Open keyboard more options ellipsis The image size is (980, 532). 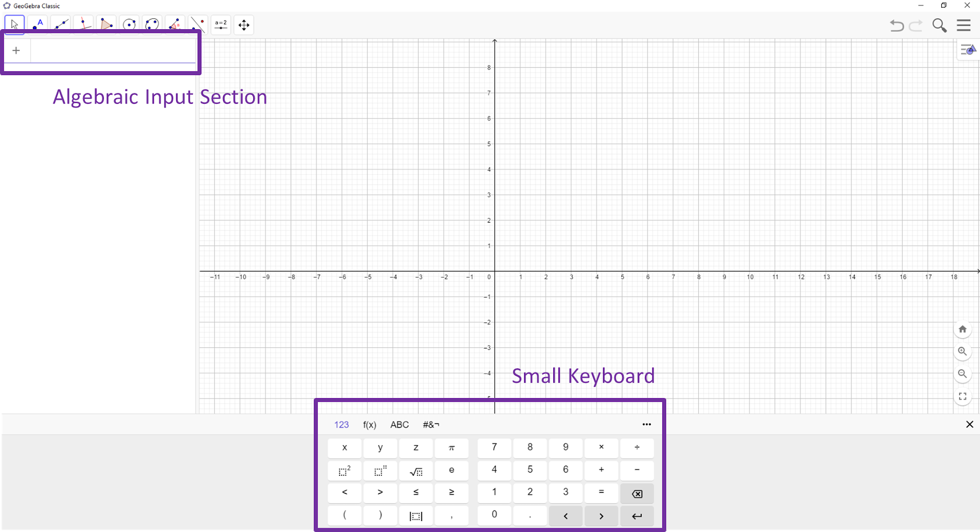pos(646,424)
